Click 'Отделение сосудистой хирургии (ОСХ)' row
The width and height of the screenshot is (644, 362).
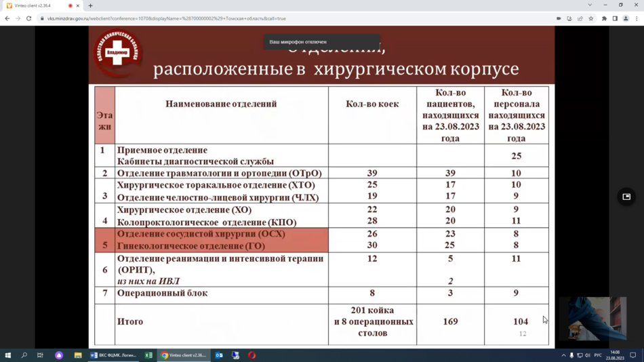point(201,234)
